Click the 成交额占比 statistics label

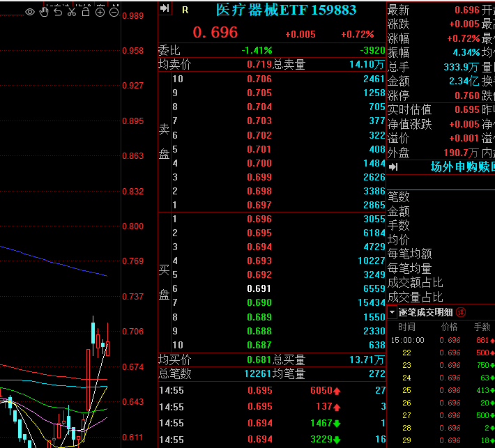tap(415, 282)
